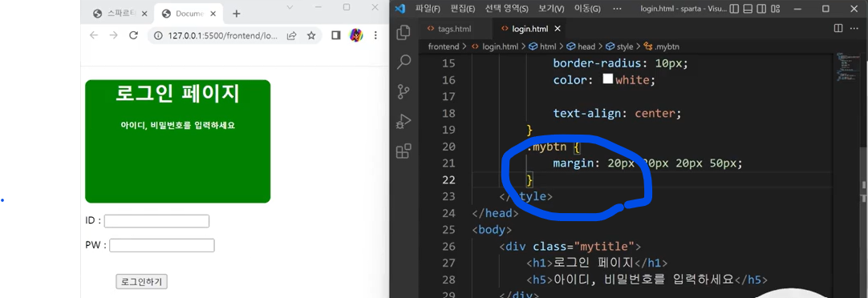Click the Chrome address bar URL
The height and width of the screenshot is (298, 868).
222,35
